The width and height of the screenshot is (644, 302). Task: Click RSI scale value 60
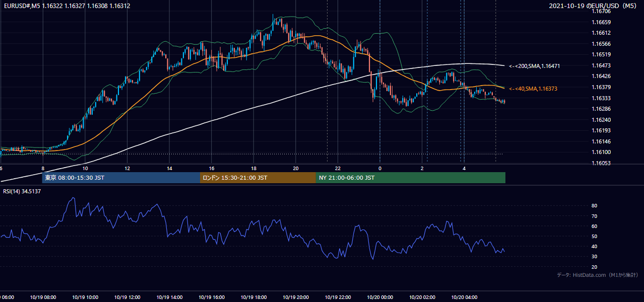point(594,226)
